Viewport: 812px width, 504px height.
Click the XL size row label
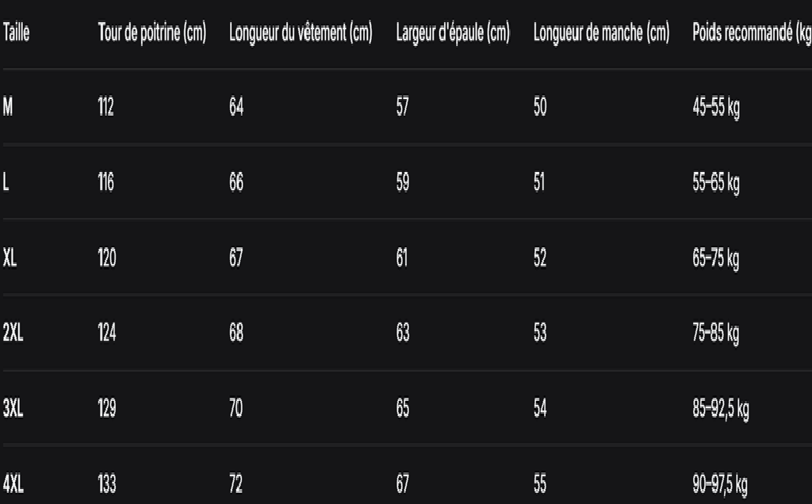pos(10,258)
